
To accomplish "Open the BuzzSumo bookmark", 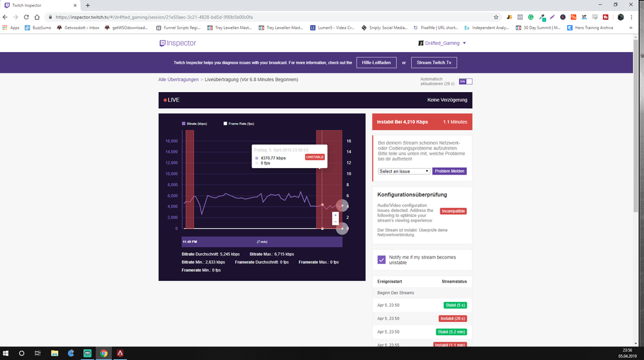I will pyautogui.click(x=38, y=28).
